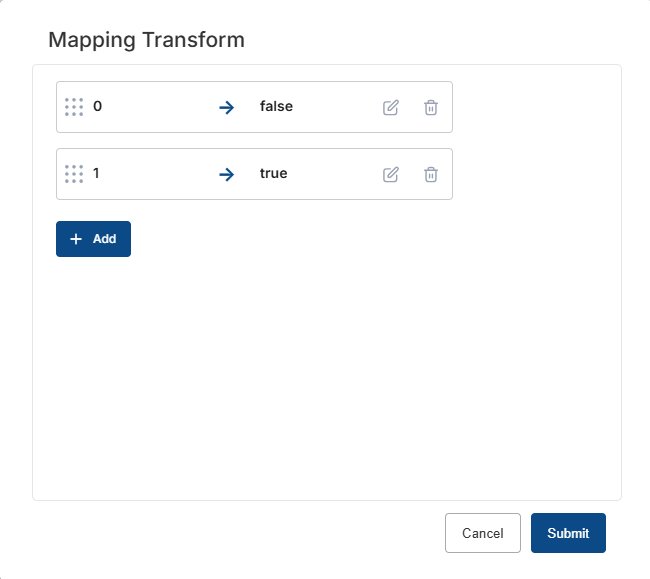
Task: Select the source value 1
Action: click(96, 173)
